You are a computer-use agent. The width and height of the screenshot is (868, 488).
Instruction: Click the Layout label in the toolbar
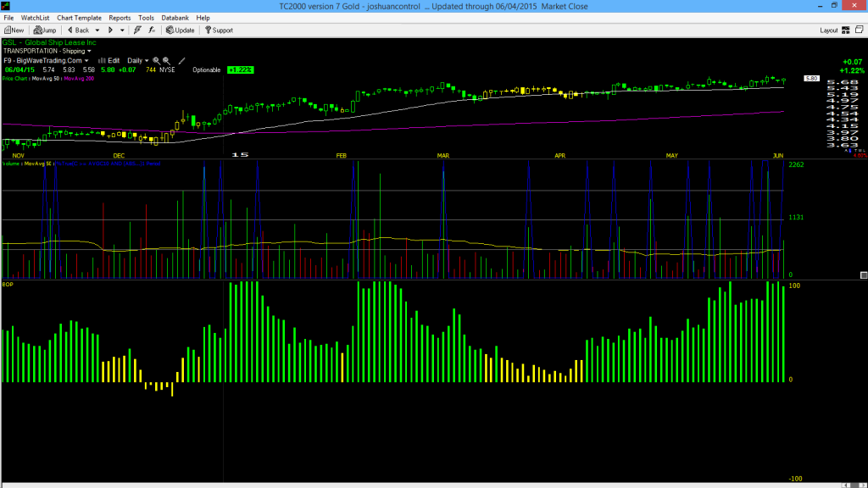pyautogui.click(x=829, y=30)
